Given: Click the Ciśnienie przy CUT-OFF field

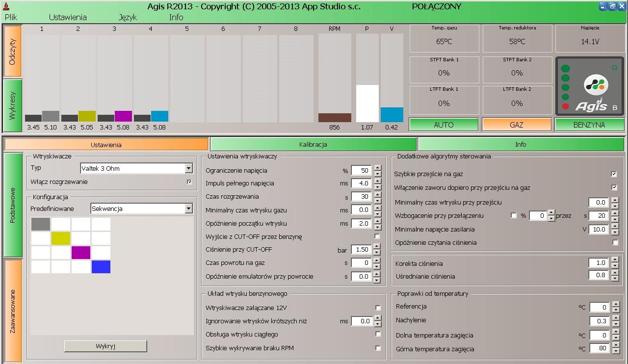Looking at the screenshot, I should click(x=362, y=249).
